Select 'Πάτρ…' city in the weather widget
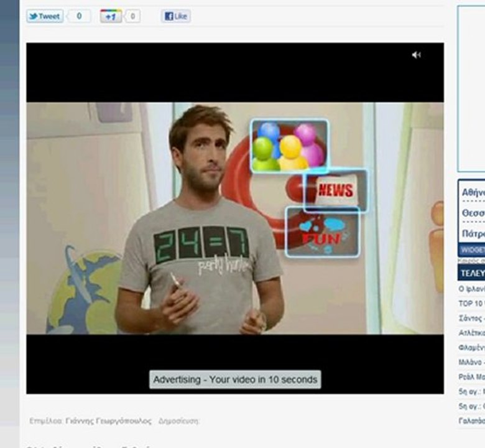 (473, 233)
